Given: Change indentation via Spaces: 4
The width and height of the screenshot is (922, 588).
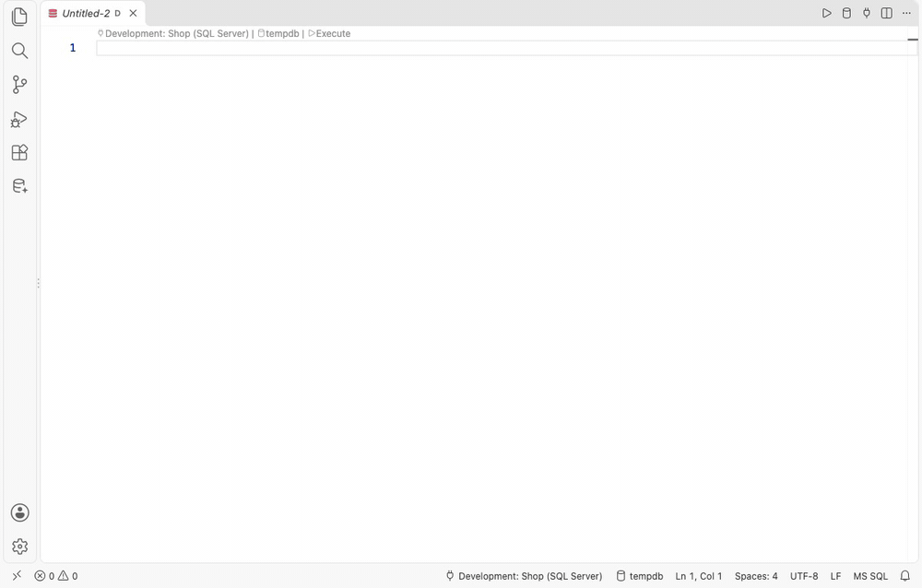Looking at the screenshot, I should 756,576.
